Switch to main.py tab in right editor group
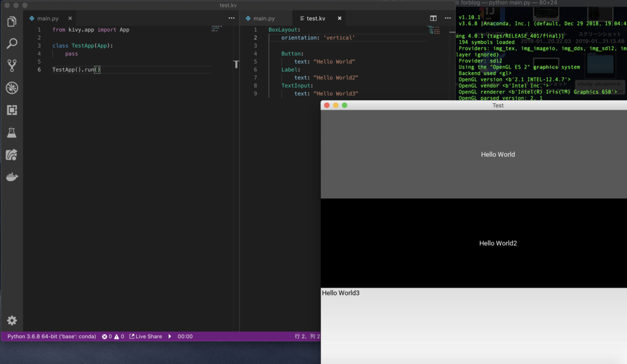The height and width of the screenshot is (364, 627). [264, 18]
